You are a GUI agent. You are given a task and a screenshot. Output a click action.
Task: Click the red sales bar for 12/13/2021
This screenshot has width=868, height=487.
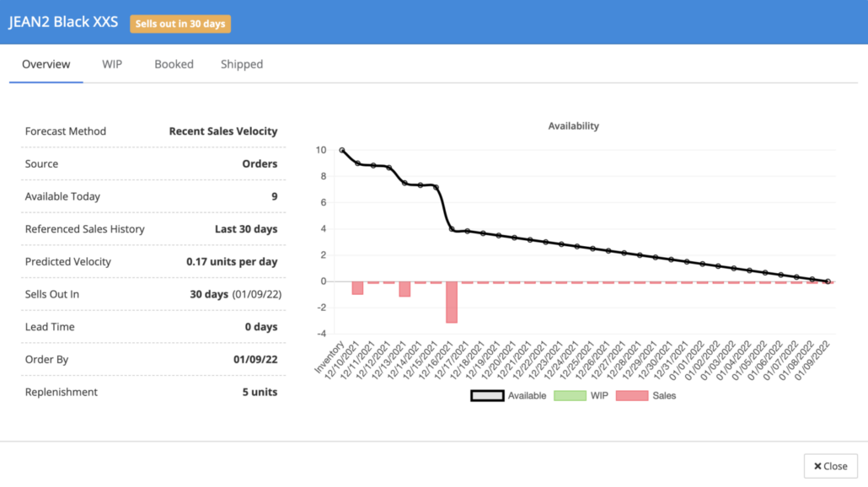coord(405,289)
